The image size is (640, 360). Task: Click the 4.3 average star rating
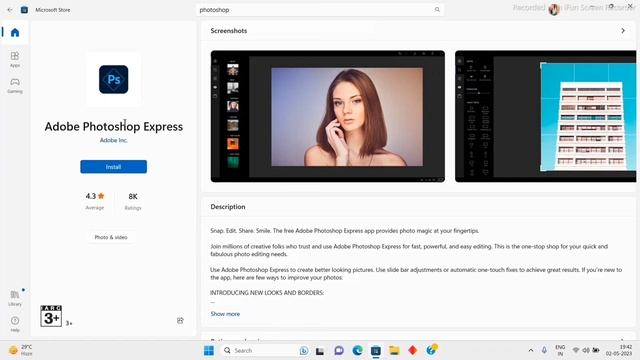tap(95, 196)
